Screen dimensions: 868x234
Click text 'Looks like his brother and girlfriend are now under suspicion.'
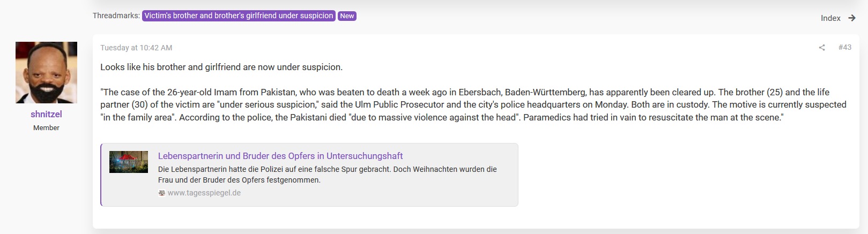(x=221, y=67)
